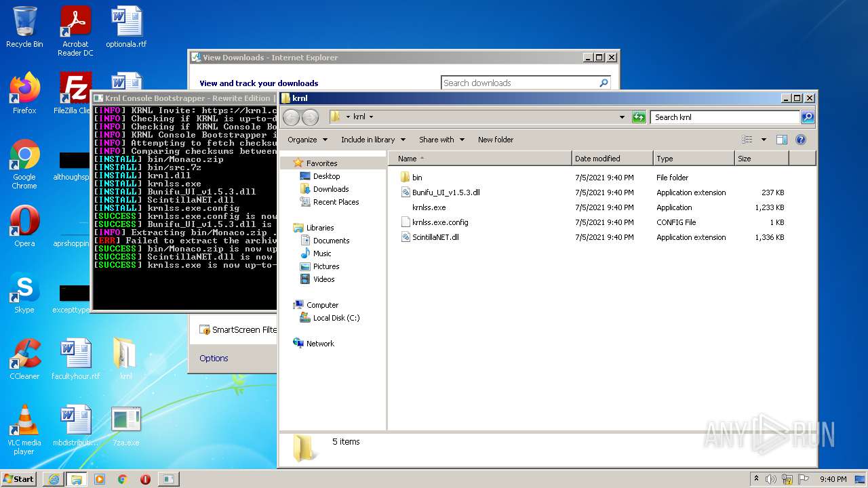The image size is (868, 488).
Task: Click the Search krnl input field
Action: pyautogui.click(x=725, y=117)
